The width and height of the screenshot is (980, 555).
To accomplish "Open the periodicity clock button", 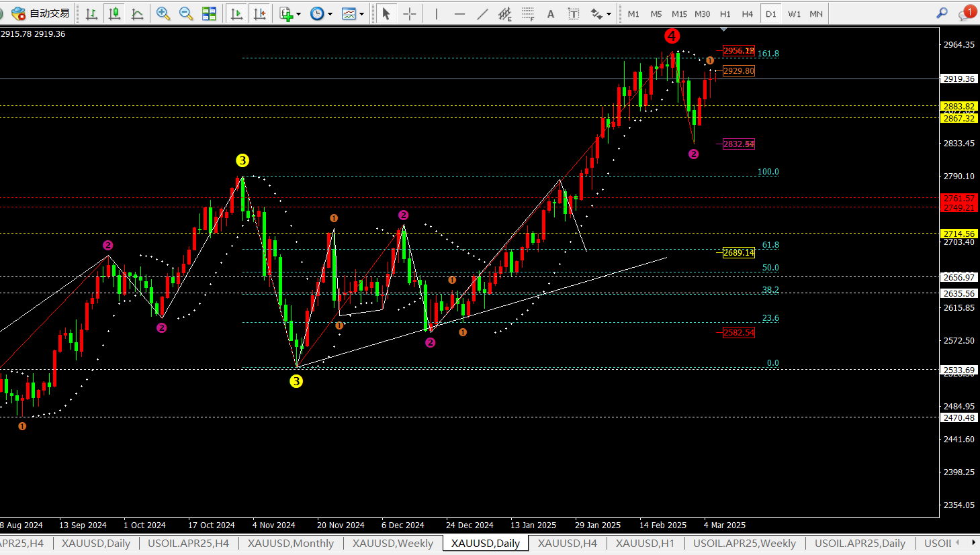I will pos(317,13).
